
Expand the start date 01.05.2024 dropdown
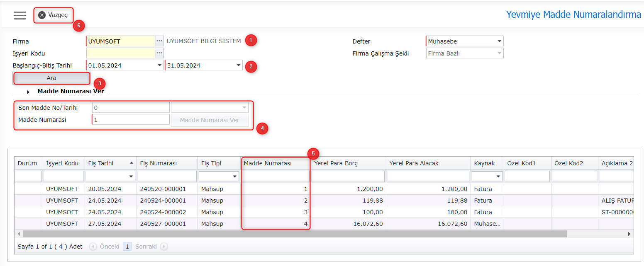coord(160,65)
